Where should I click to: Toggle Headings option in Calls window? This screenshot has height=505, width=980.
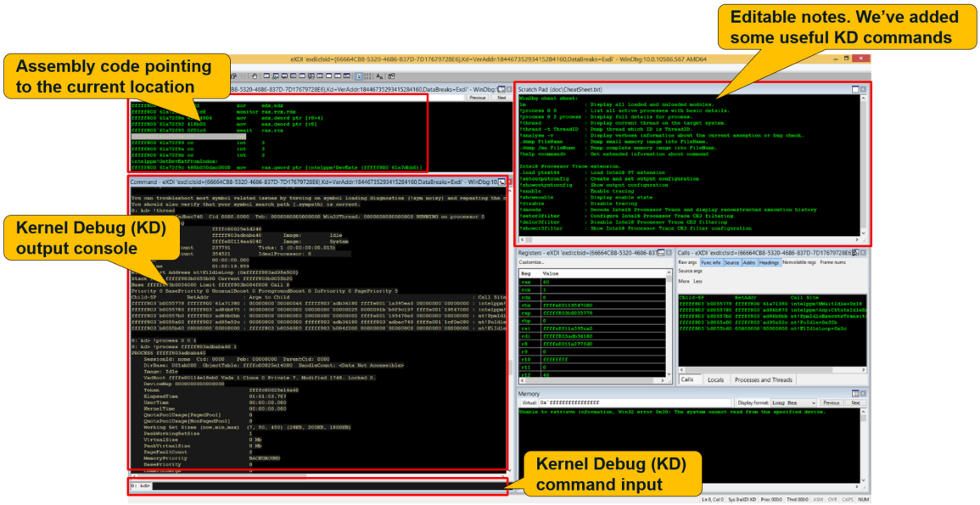769,262
